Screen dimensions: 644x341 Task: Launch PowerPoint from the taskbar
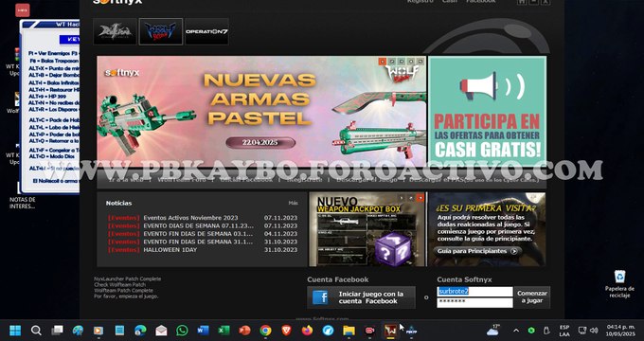pos(244,331)
